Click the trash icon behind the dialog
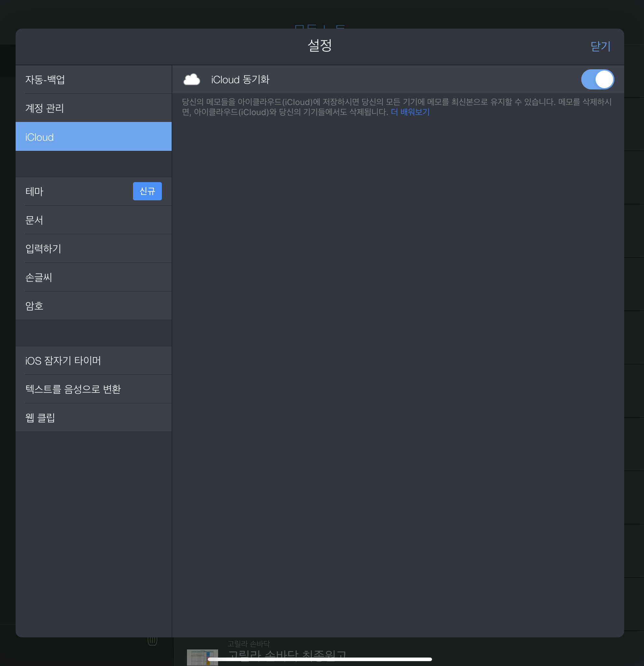 click(152, 641)
